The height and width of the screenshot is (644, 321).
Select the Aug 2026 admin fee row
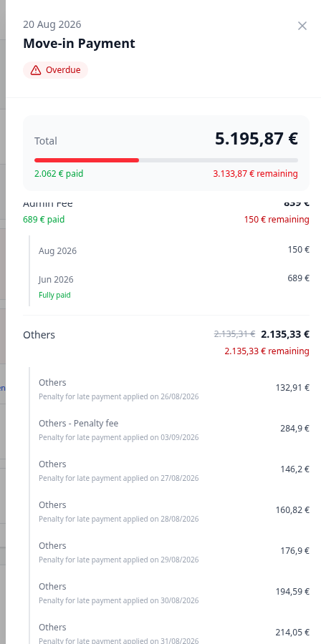coord(174,250)
